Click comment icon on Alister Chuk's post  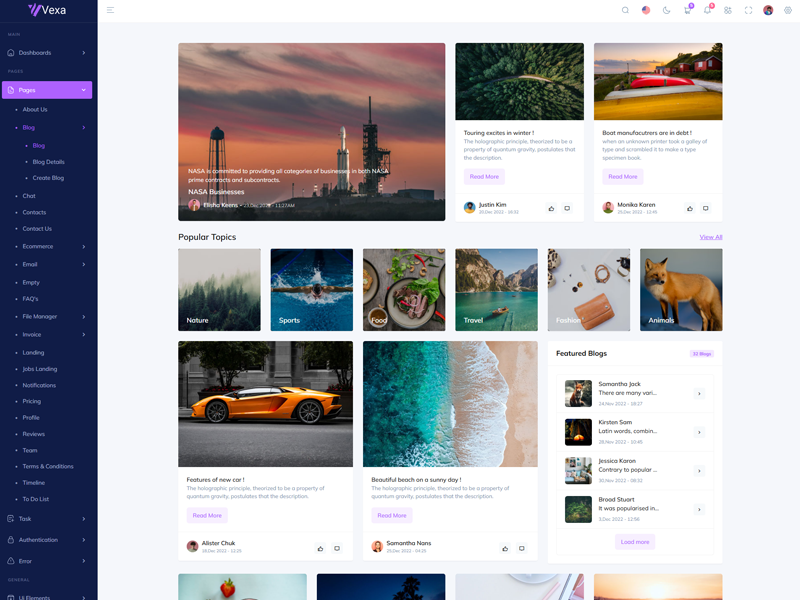[x=337, y=548]
